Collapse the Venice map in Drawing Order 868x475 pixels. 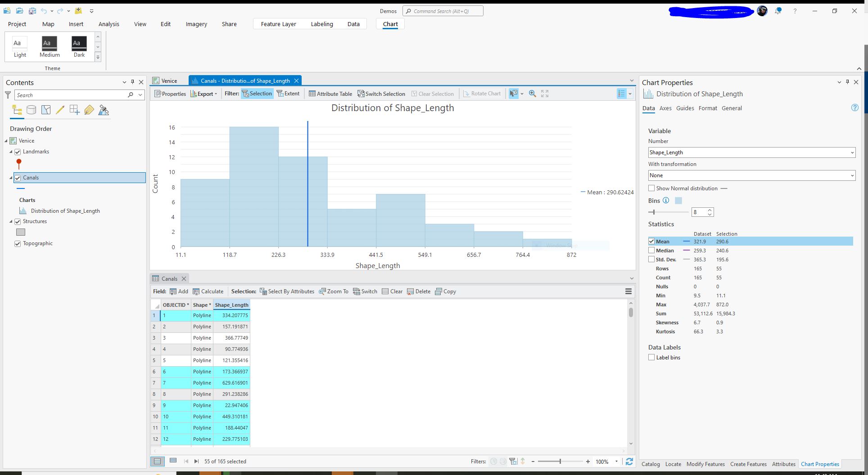[x=5, y=141]
